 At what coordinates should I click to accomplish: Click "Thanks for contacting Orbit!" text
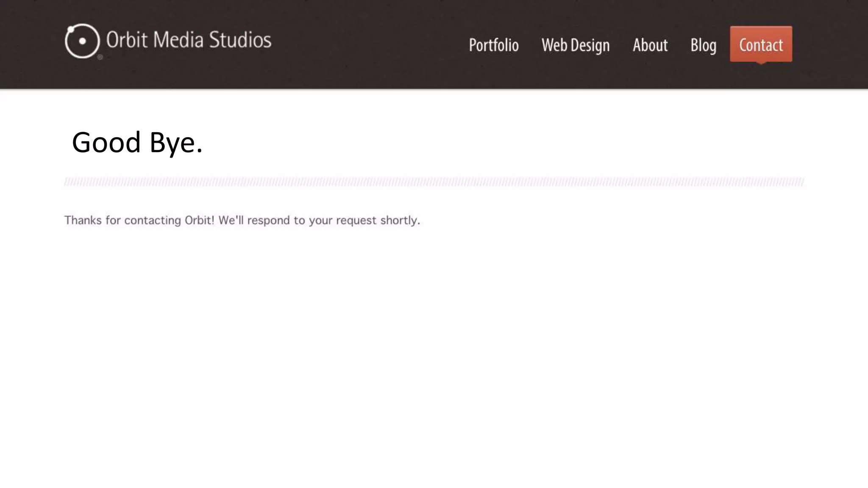(139, 220)
